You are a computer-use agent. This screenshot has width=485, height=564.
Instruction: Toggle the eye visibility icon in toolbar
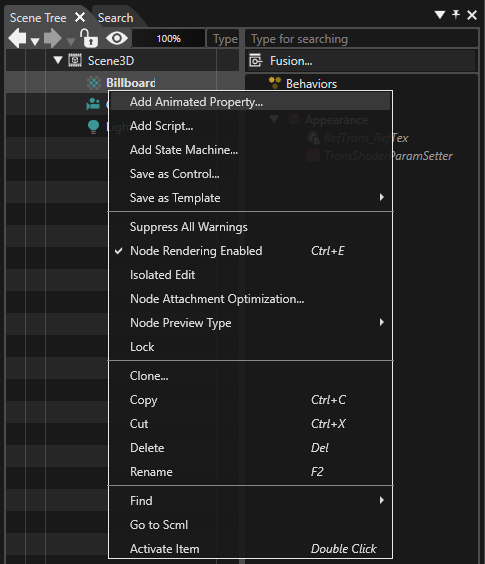click(117, 38)
